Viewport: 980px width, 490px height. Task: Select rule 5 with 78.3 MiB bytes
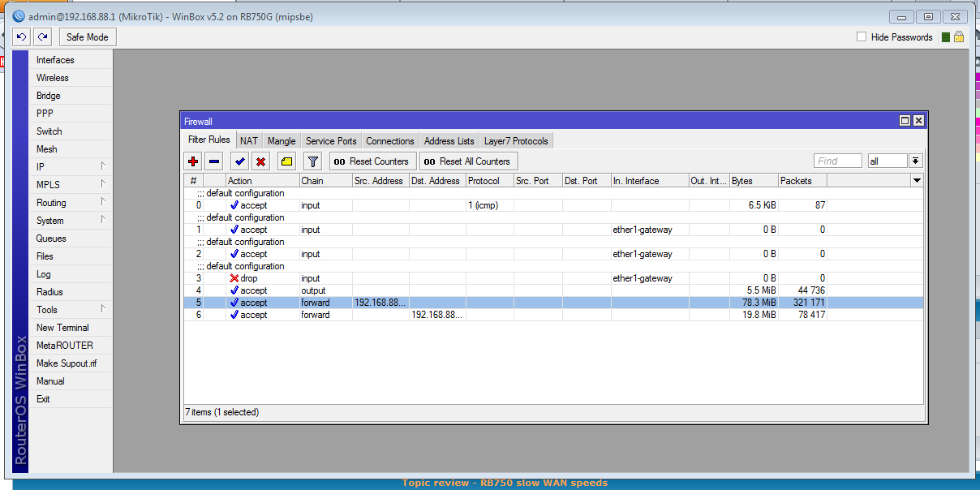pyautogui.click(x=553, y=303)
